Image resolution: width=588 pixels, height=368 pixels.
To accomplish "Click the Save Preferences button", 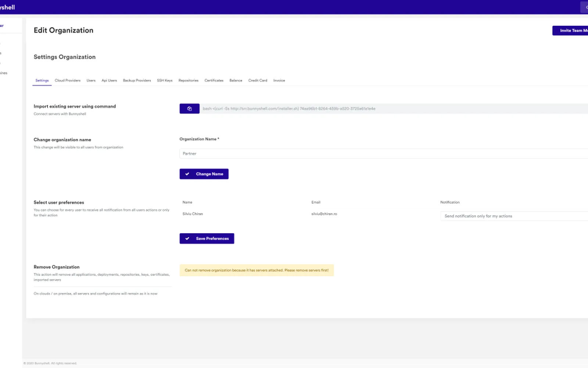I will pyautogui.click(x=207, y=238).
